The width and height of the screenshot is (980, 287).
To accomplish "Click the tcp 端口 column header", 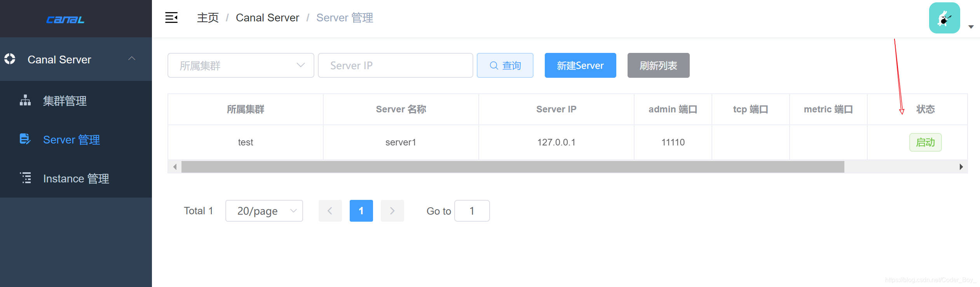I will point(751,109).
